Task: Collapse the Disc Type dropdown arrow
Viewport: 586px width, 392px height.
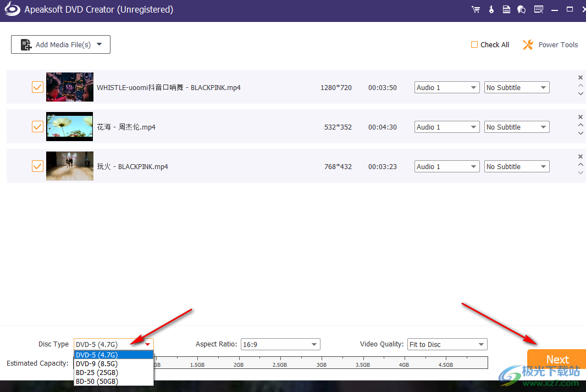Action: coord(148,344)
